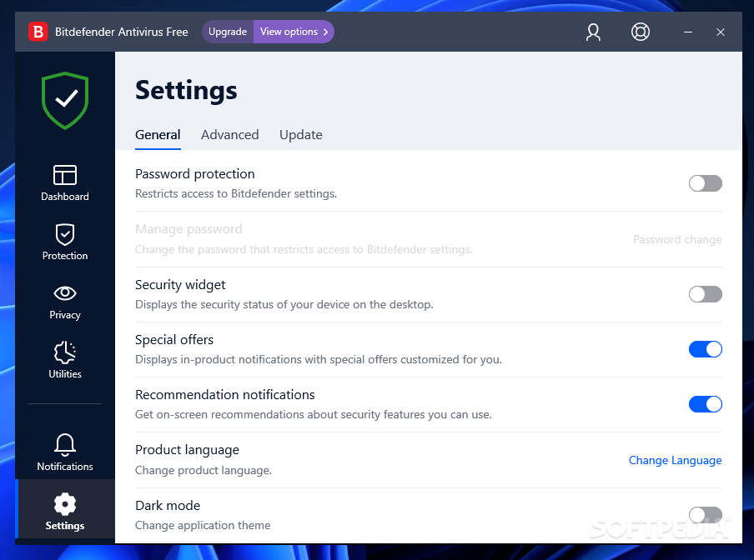
Task: Turn off Recommendation notifications
Action: click(x=705, y=404)
